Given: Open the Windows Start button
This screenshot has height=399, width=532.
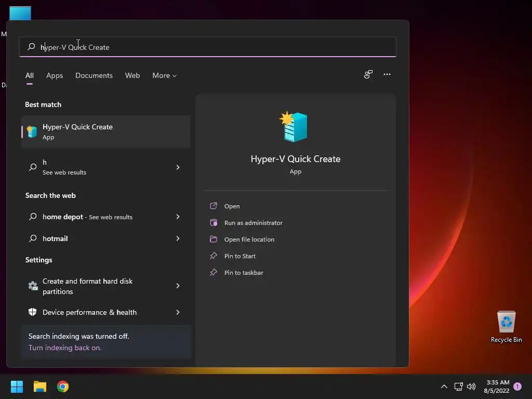Looking at the screenshot, I should click(17, 387).
